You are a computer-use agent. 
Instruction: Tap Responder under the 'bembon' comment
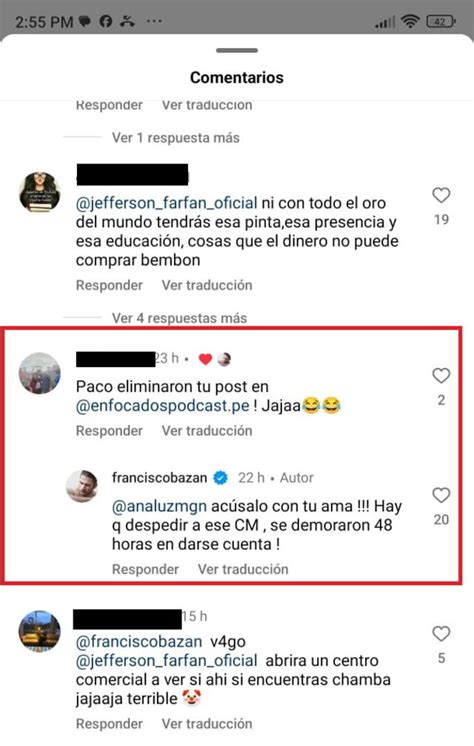click(x=109, y=285)
